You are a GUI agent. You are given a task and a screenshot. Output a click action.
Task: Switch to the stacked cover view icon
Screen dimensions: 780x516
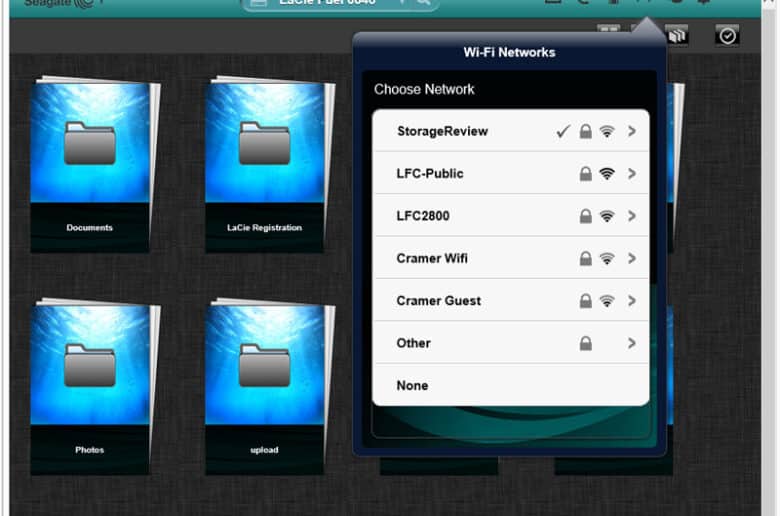(x=677, y=36)
